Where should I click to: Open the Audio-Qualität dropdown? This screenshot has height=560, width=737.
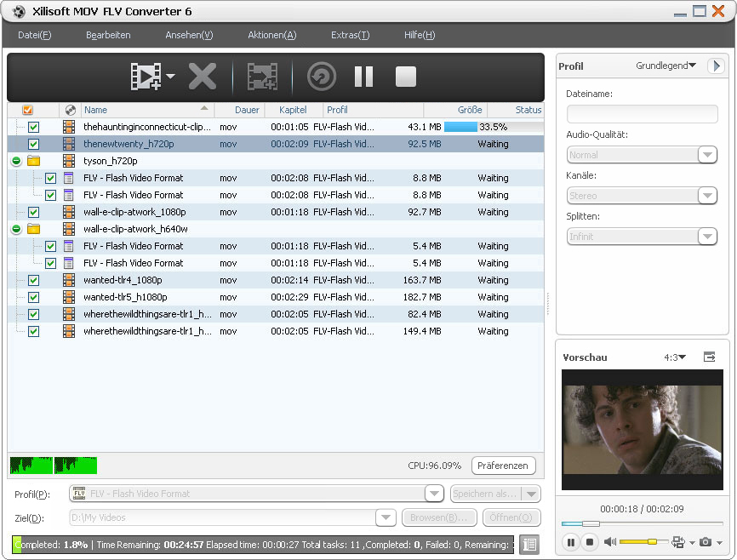707,155
